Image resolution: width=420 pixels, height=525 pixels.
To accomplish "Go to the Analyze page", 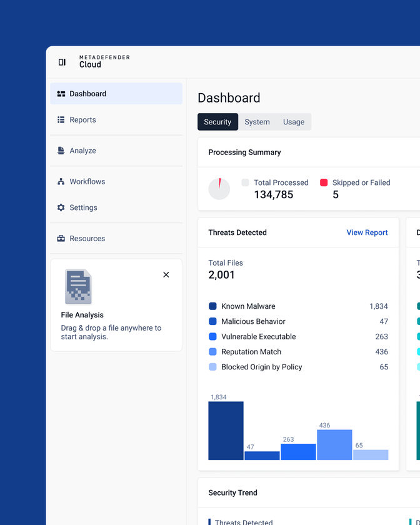I will point(116,151).
